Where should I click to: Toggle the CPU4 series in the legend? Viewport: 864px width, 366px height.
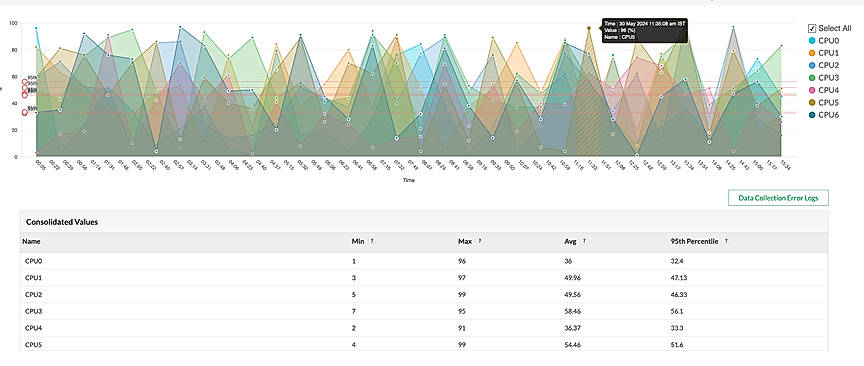812,90
